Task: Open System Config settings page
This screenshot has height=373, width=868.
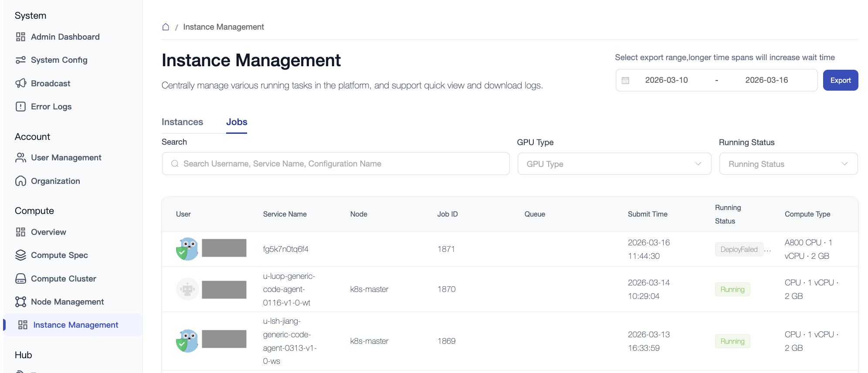Action: click(59, 60)
